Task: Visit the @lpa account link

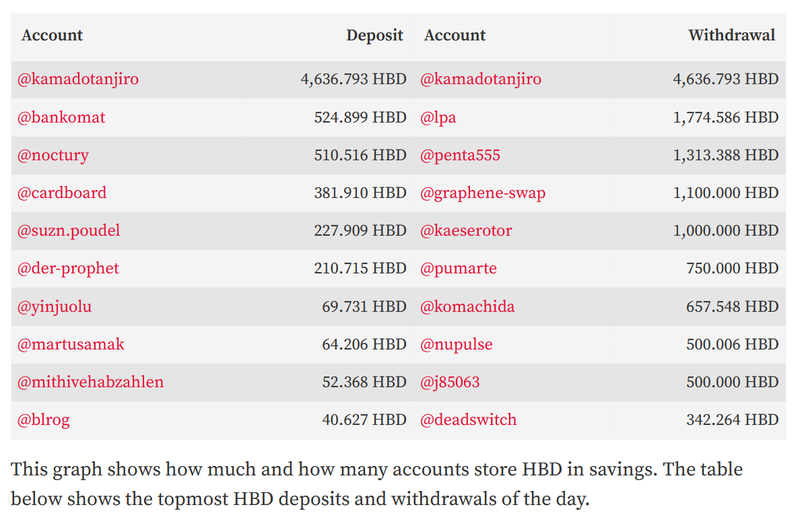Action: pyautogui.click(x=438, y=117)
